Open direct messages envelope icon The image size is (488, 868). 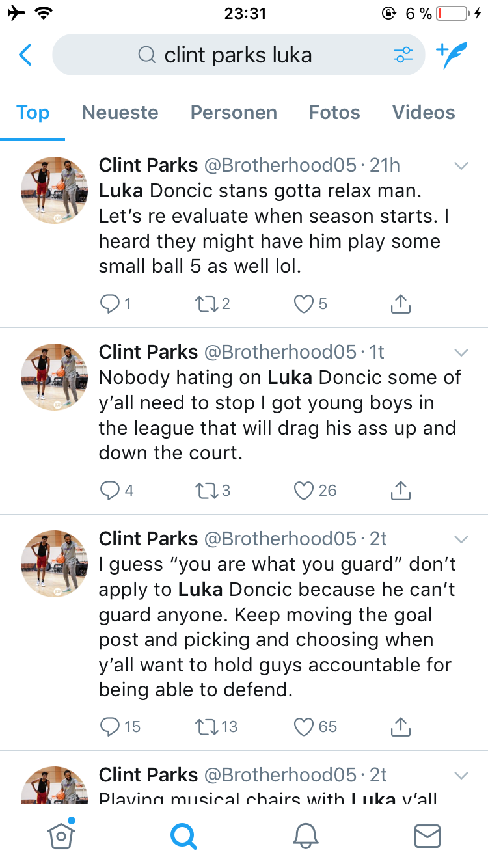[x=427, y=836]
